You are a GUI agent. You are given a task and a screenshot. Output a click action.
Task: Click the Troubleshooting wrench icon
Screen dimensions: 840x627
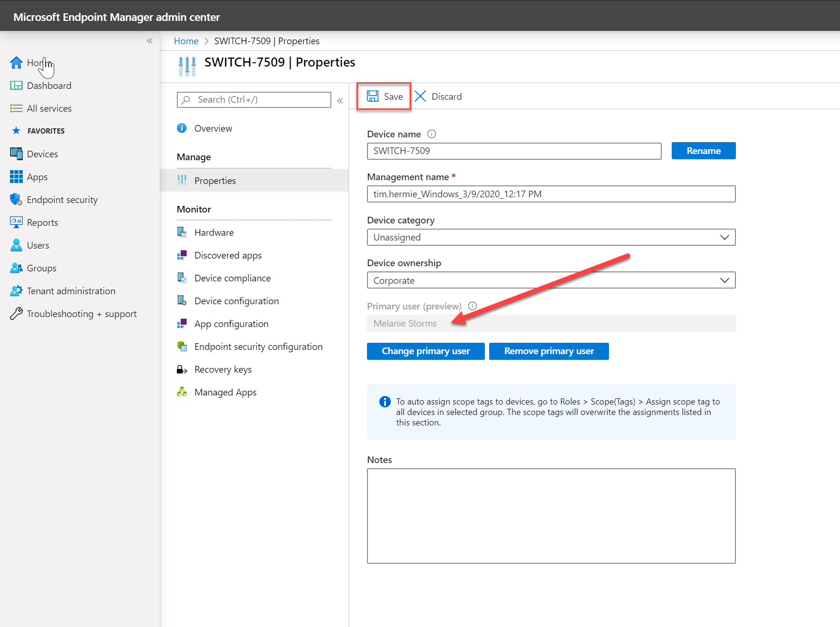tap(16, 314)
